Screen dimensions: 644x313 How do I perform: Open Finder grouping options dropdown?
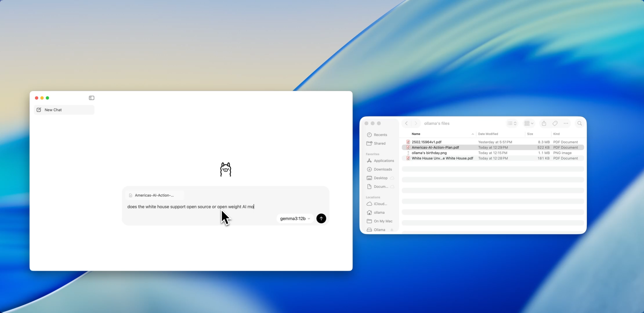pos(529,123)
